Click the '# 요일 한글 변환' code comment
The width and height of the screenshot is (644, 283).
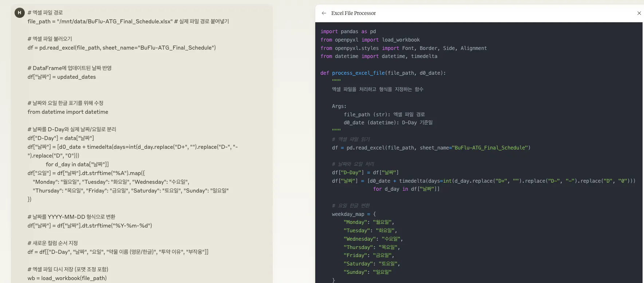(351, 206)
